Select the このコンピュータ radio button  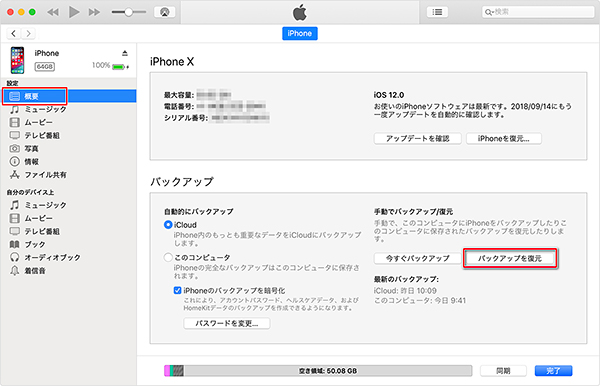pos(168,257)
